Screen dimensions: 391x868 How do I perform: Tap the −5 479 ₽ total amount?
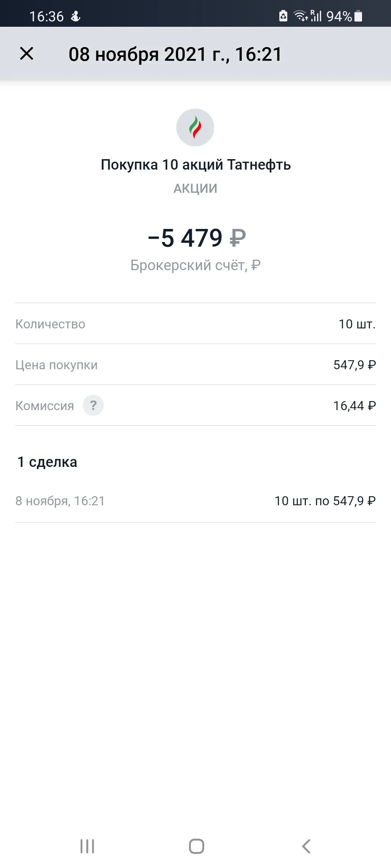click(x=197, y=238)
